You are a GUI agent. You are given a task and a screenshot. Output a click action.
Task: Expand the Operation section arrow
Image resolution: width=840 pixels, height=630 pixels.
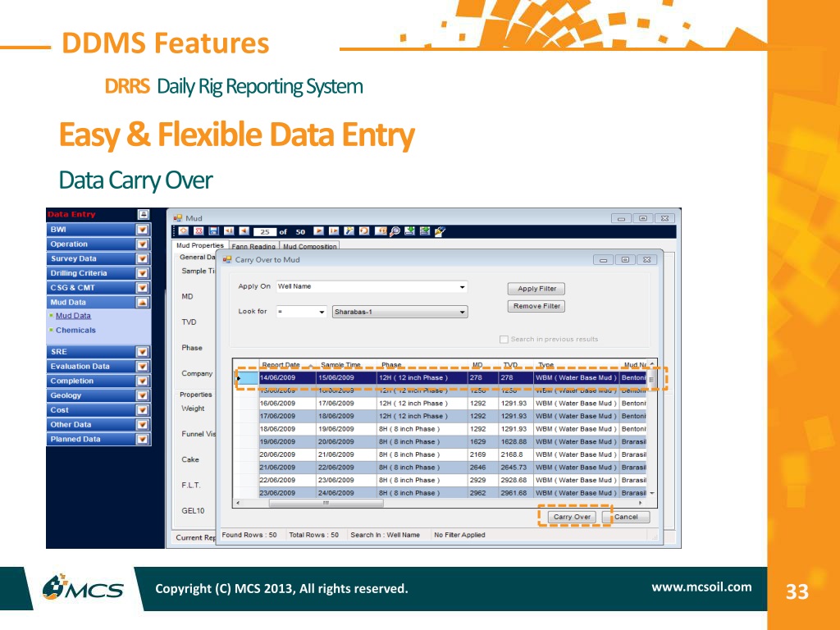[x=142, y=244]
